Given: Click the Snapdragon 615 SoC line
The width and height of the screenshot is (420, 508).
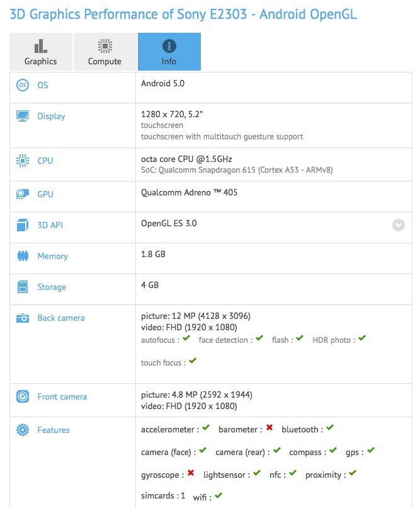Looking at the screenshot, I should click(x=237, y=170).
